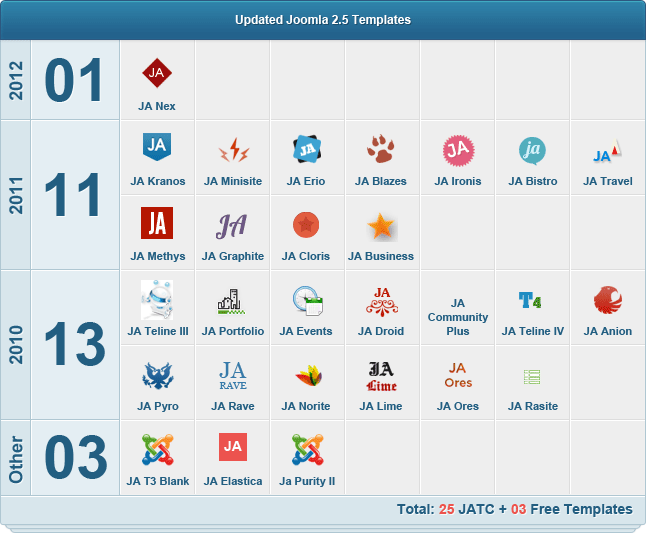
Task: Click the 13 template count
Action: point(75,344)
